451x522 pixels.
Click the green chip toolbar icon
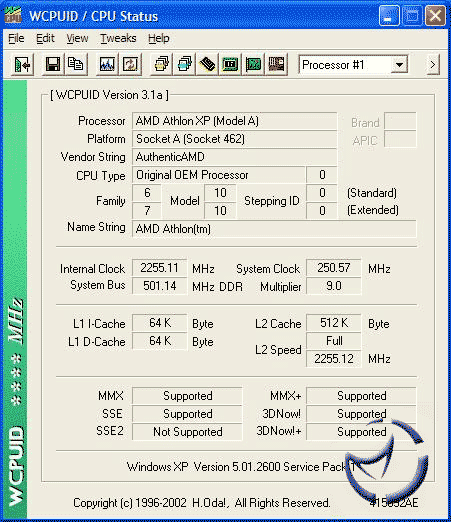point(230,64)
